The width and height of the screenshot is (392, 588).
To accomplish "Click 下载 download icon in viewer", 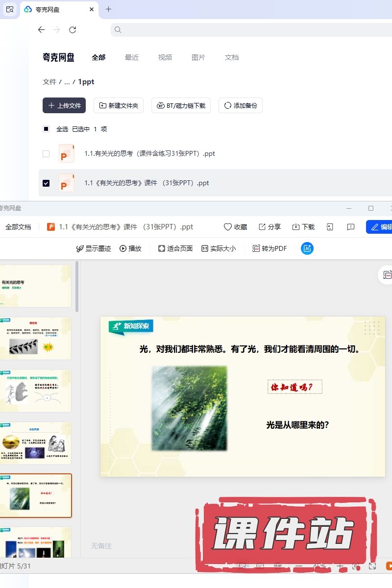I will [296, 227].
